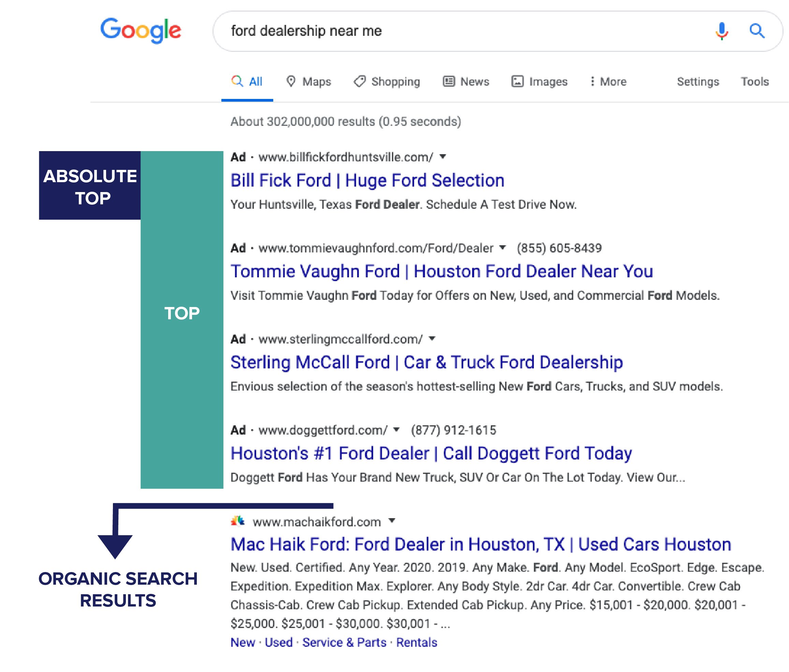Click the search magnifier icon

[756, 32]
